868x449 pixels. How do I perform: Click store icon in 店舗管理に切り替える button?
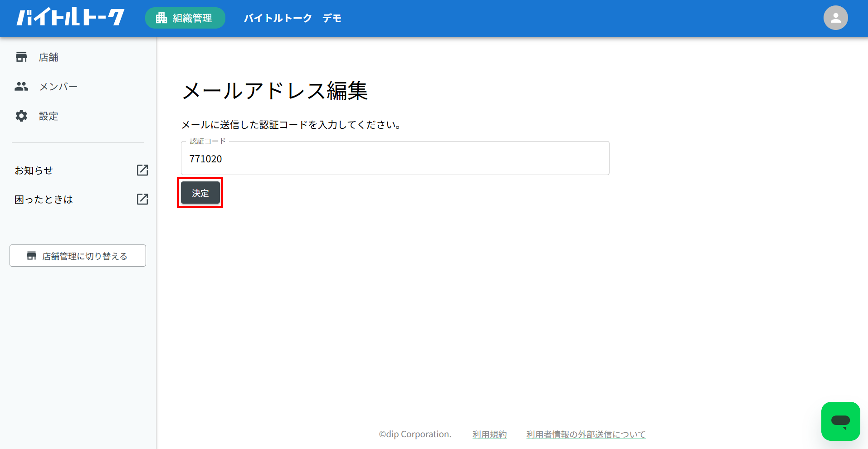31,256
